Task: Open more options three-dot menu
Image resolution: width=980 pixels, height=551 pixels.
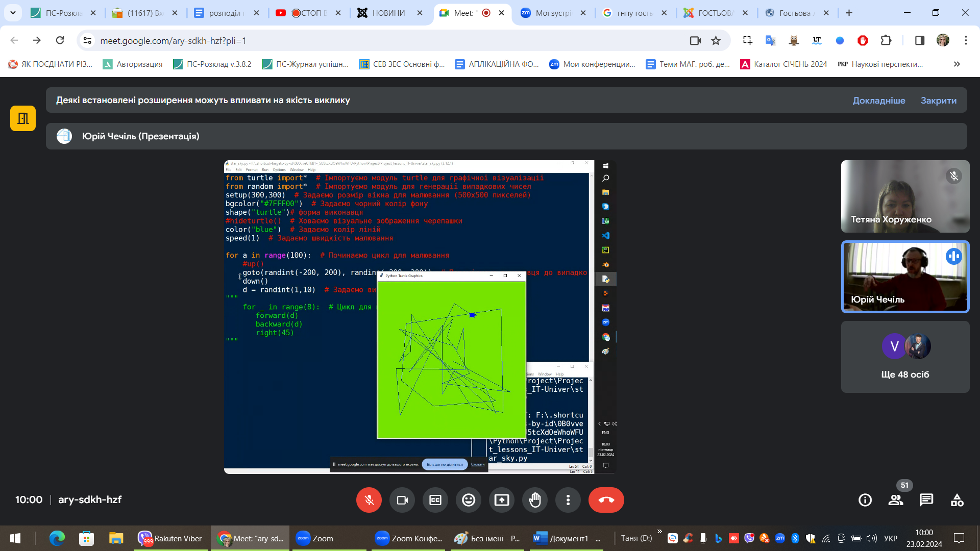Action: (x=568, y=500)
